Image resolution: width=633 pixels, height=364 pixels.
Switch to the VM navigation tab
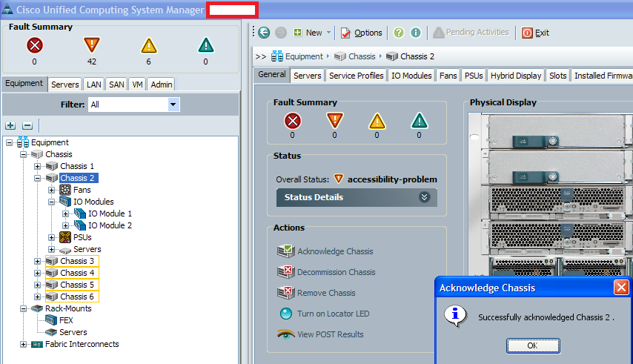pos(137,85)
